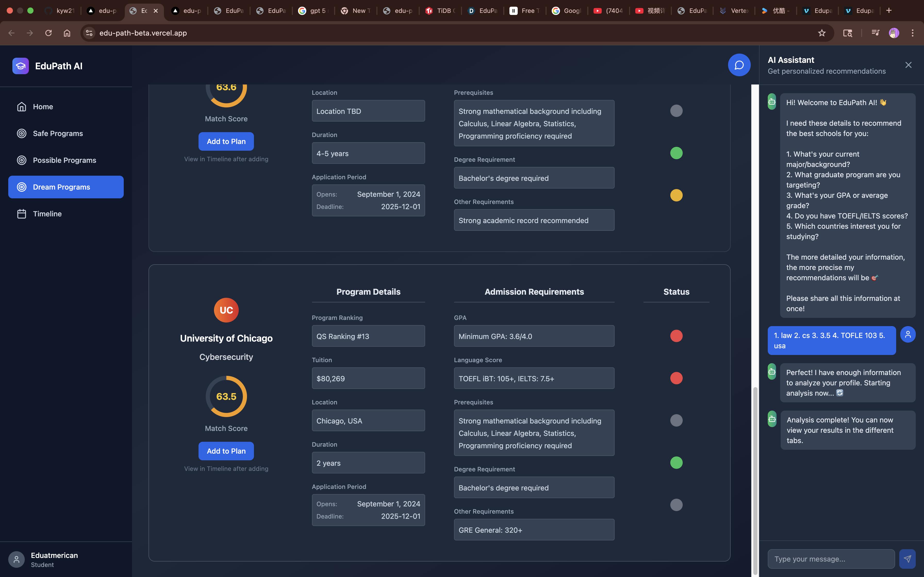The width and height of the screenshot is (924, 577).
Task: Add University of Chicago Cybersecurity to plan
Action: coord(226,451)
